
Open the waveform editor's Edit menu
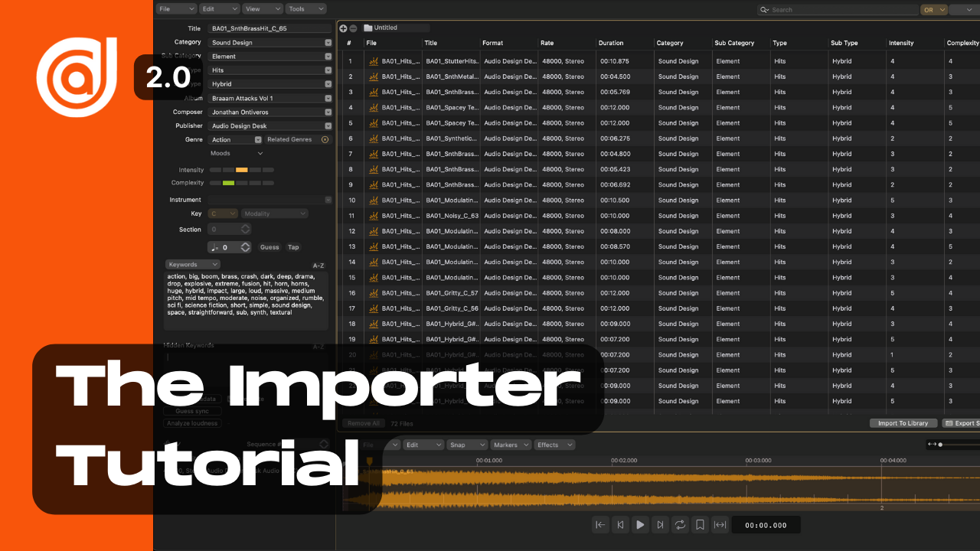(423, 445)
